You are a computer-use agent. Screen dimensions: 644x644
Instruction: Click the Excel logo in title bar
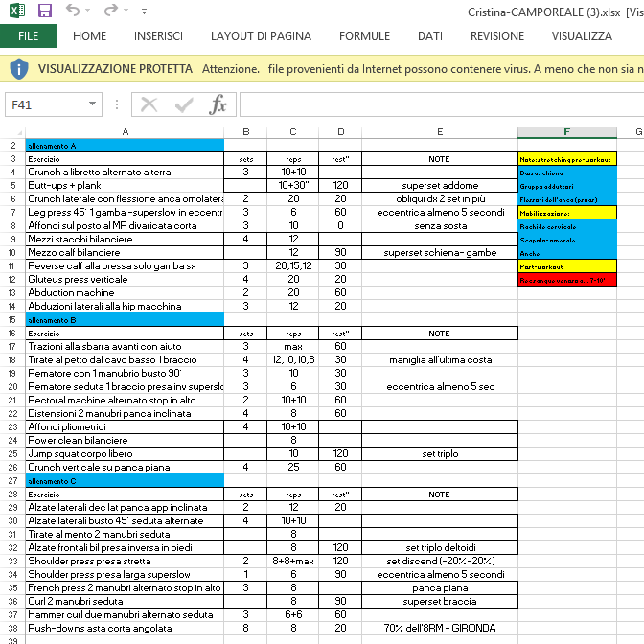click(x=17, y=11)
